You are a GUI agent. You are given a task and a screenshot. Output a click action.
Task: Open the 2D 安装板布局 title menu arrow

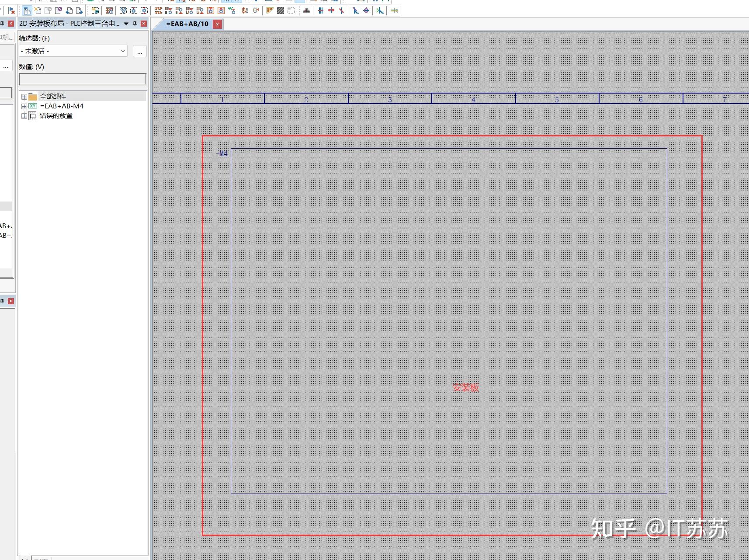pyautogui.click(x=126, y=24)
